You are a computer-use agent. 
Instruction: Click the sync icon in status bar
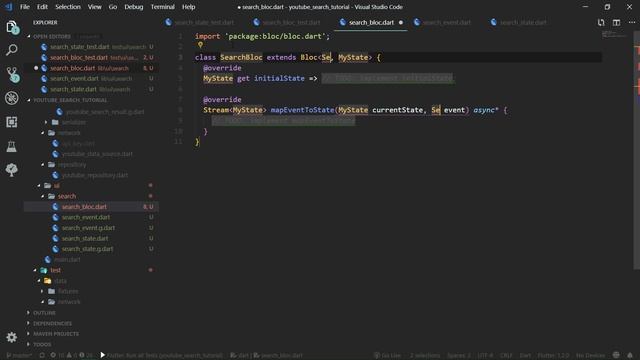click(42, 355)
